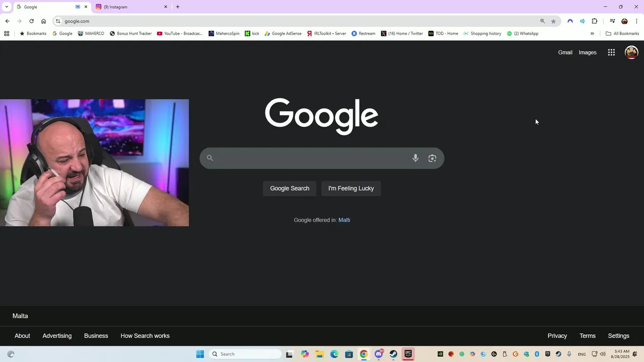The width and height of the screenshot is (644, 362).
Task: Bookmark this tab with the star icon
Action: click(x=553, y=21)
